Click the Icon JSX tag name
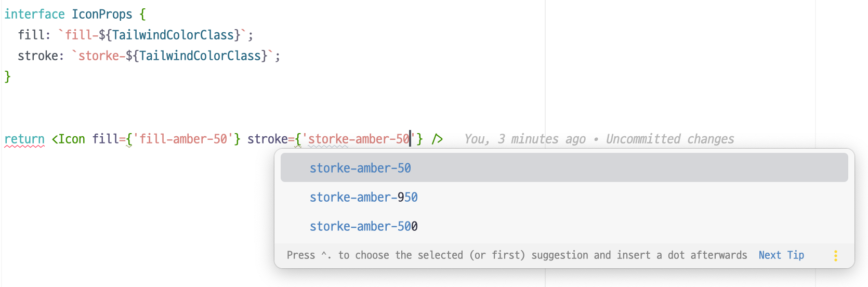 pyautogui.click(x=71, y=139)
